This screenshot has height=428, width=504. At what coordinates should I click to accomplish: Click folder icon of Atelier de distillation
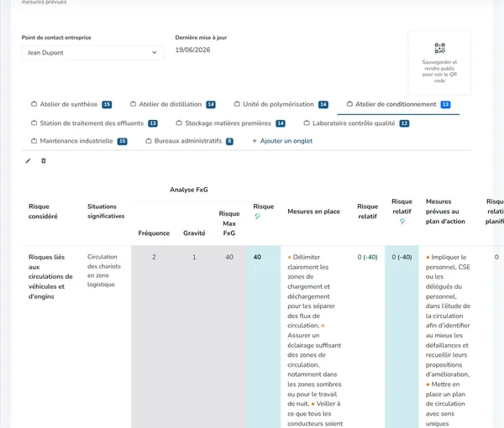[133, 104]
